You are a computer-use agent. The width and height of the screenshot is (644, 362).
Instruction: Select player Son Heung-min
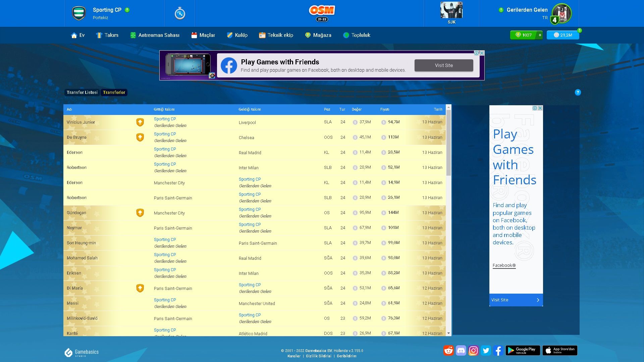coord(81,243)
